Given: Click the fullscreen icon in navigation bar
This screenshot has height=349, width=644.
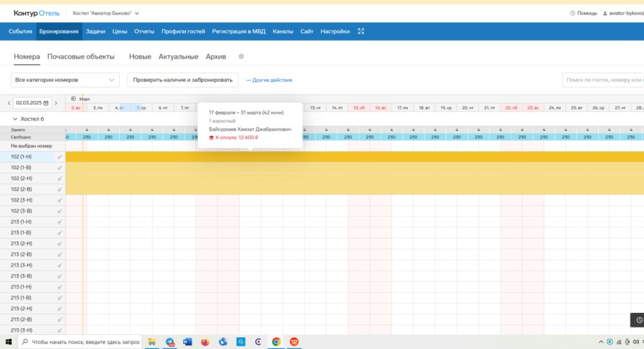Looking at the screenshot, I should point(361,32).
